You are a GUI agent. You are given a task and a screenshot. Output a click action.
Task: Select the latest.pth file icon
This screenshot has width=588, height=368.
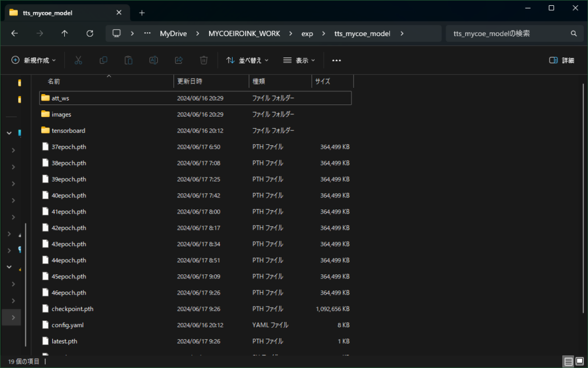tap(45, 340)
